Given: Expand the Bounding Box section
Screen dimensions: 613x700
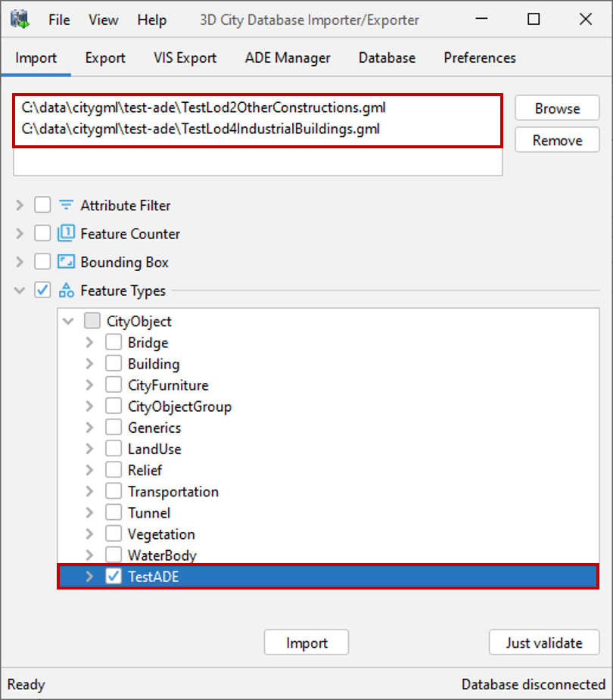Looking at the screenshot, I should coord(19,262).
